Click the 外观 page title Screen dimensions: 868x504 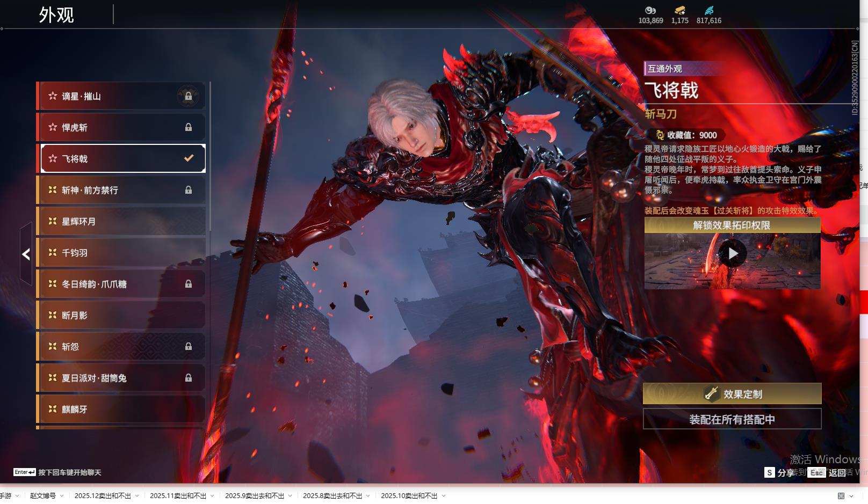[56, 14]
